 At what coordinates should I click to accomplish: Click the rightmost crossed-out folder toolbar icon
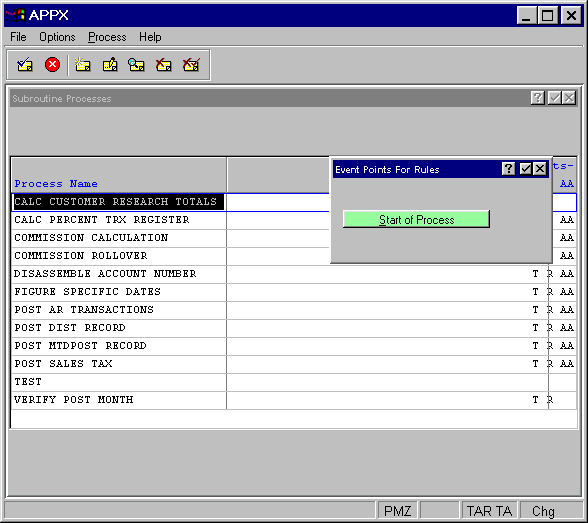pos(191,65)
